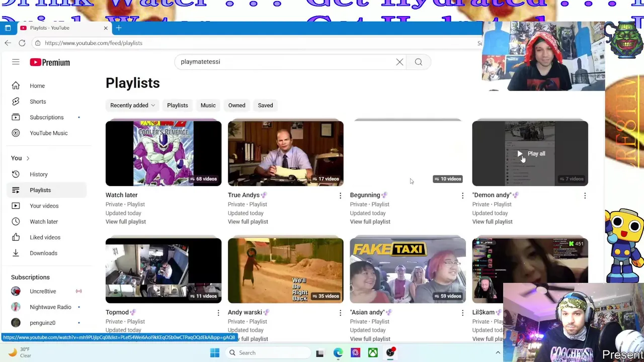Screen dimensions: 644x362
Task: Open more options for Topmod playlist
Action: point(218,313)
